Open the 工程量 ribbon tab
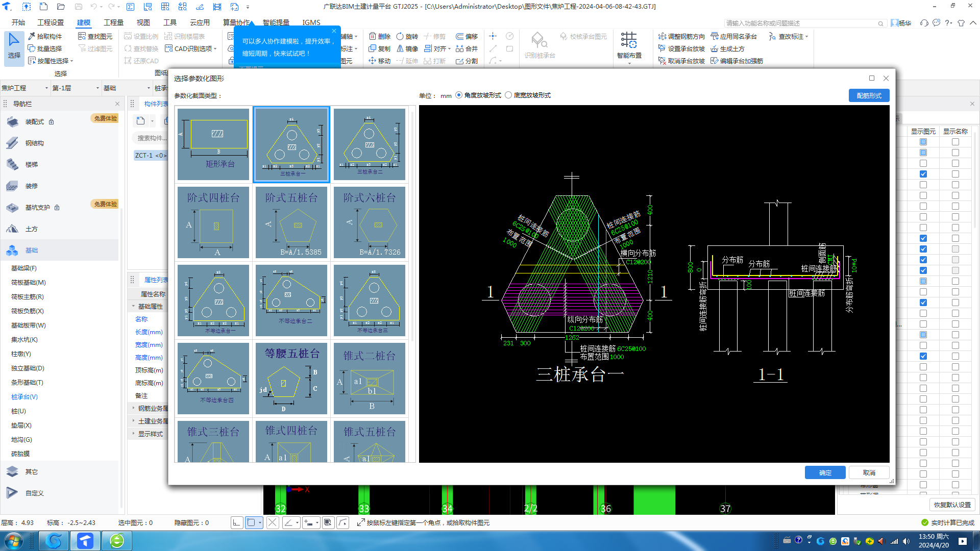This screenshot has height=551, width=980. tap(113, 22)
